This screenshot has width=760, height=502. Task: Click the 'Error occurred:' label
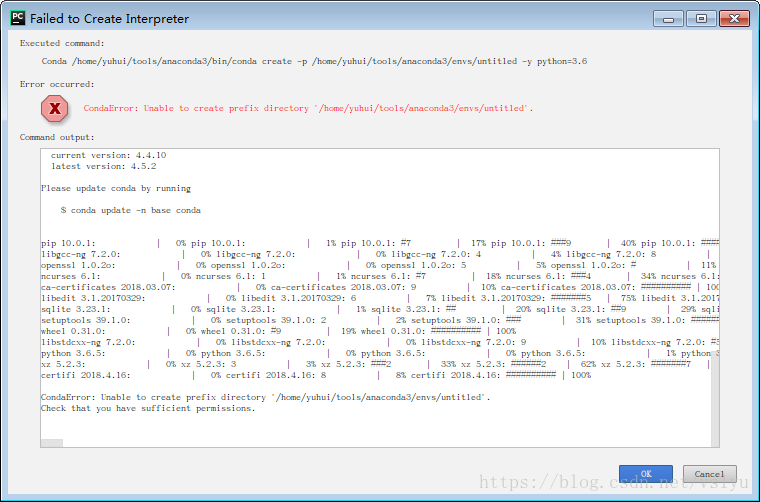click(x=57, y=84)
